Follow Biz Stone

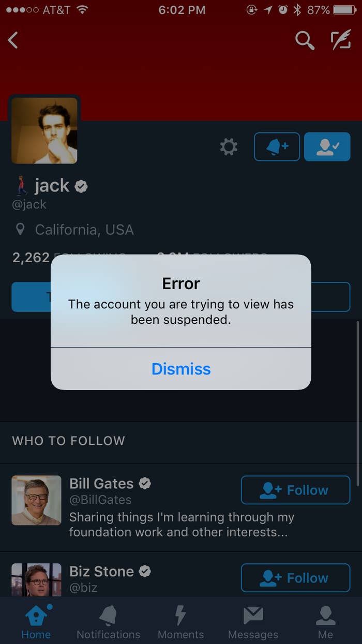[x=295, y=578]
